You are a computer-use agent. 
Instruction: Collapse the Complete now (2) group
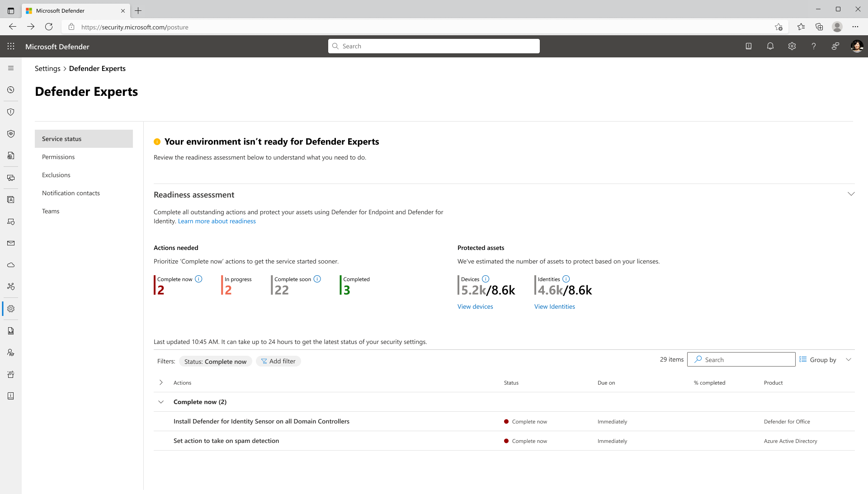161,402
